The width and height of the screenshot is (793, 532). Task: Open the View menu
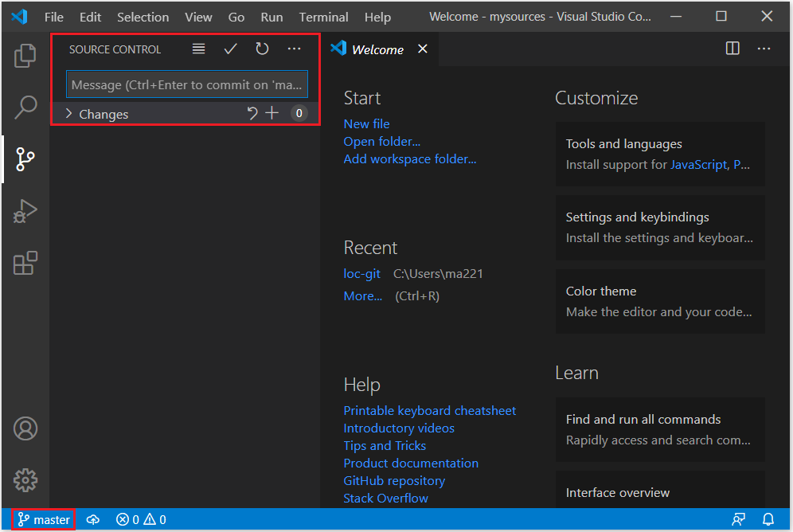198,18
